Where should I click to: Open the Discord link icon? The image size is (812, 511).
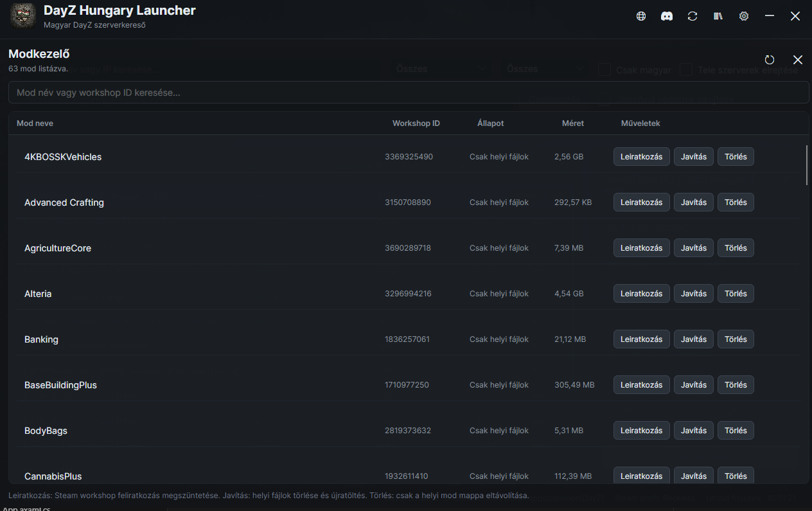click(667, 17)
